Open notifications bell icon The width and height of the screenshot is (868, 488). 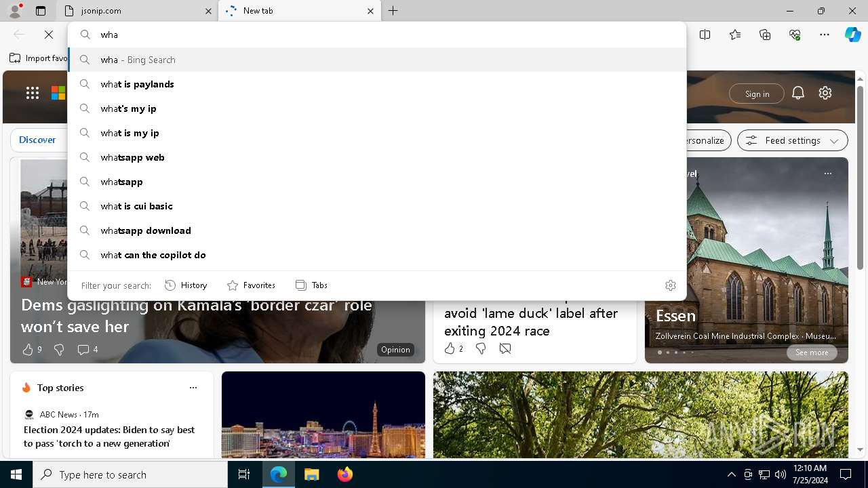pyautogui.click(x=798, y=94)
